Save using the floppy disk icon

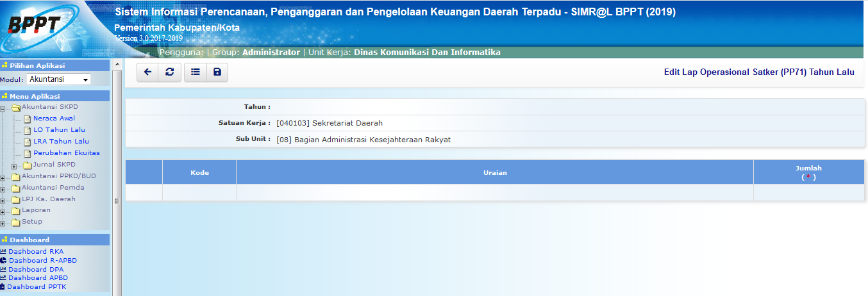217,72
